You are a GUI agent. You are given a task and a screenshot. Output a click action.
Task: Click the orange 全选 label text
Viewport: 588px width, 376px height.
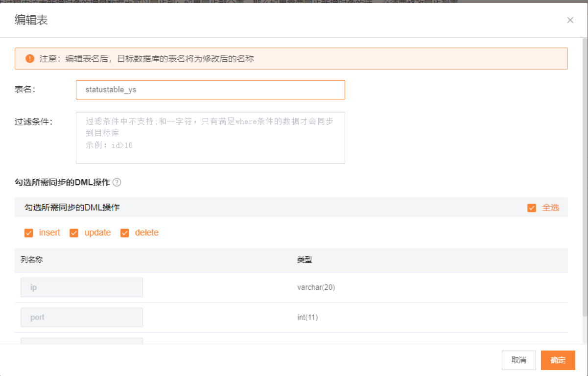[550, 208]
